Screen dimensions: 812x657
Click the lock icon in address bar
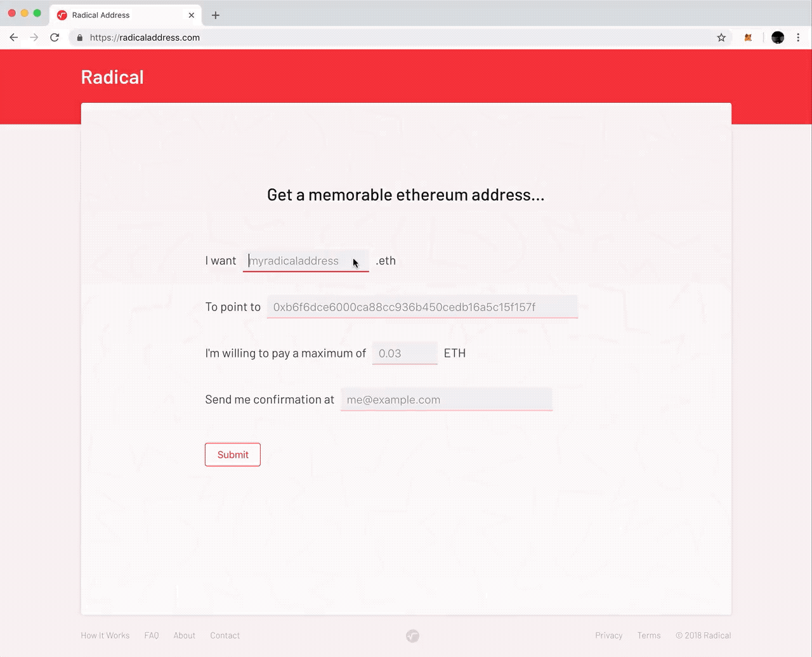79,37
